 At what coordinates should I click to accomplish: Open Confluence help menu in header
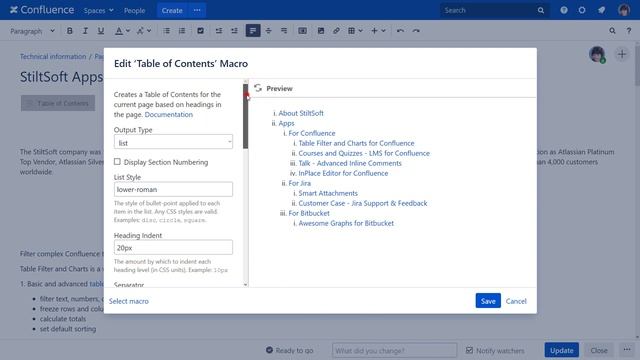pyautogui.click(x=564, y=10)
